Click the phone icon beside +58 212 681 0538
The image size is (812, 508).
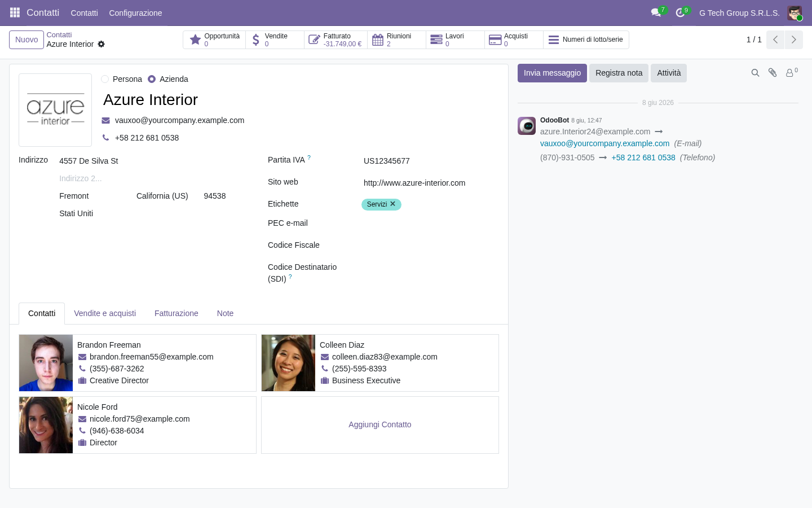pyautogui.click(x=105, y=138)
